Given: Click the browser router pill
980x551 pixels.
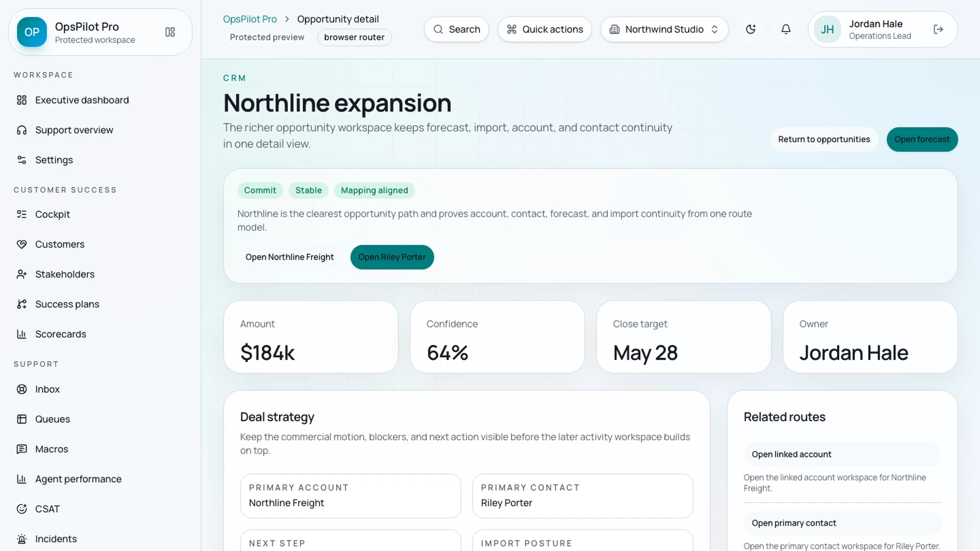Looking at the screenshot, I should (x=354, y=37).
